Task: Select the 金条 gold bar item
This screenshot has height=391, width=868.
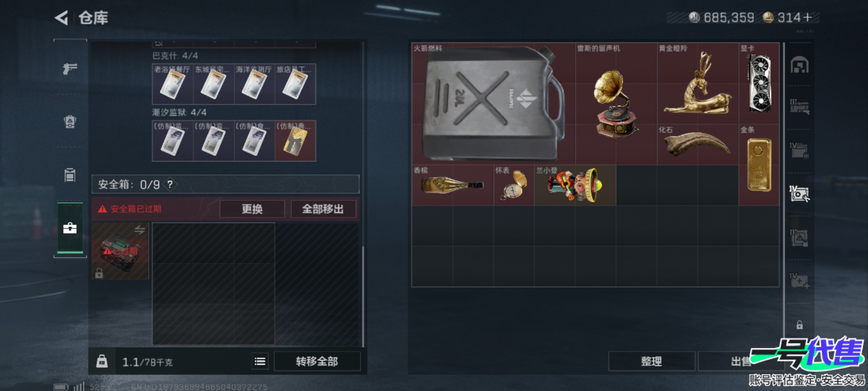Action: (759, 165)
